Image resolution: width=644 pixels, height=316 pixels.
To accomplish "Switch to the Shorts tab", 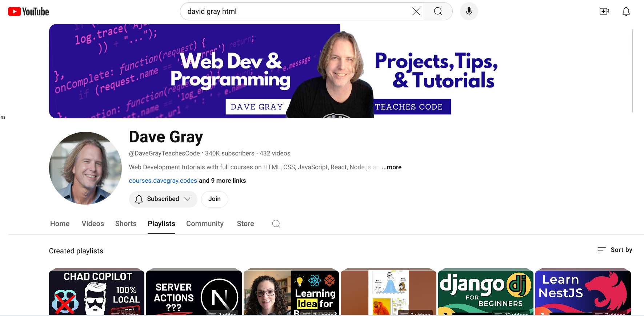I will (x=126, y=224).
